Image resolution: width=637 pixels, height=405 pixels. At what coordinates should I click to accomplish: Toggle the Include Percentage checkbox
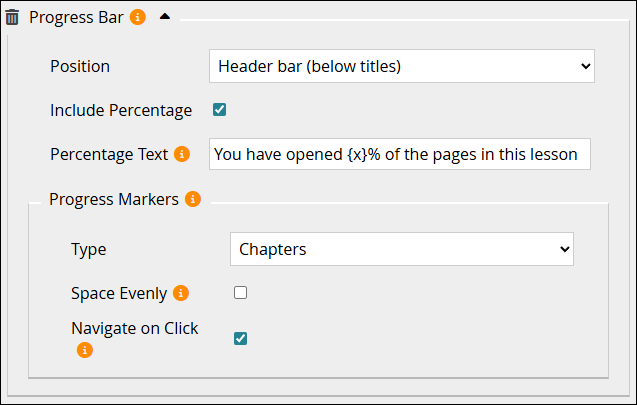[x=219, y=110]
